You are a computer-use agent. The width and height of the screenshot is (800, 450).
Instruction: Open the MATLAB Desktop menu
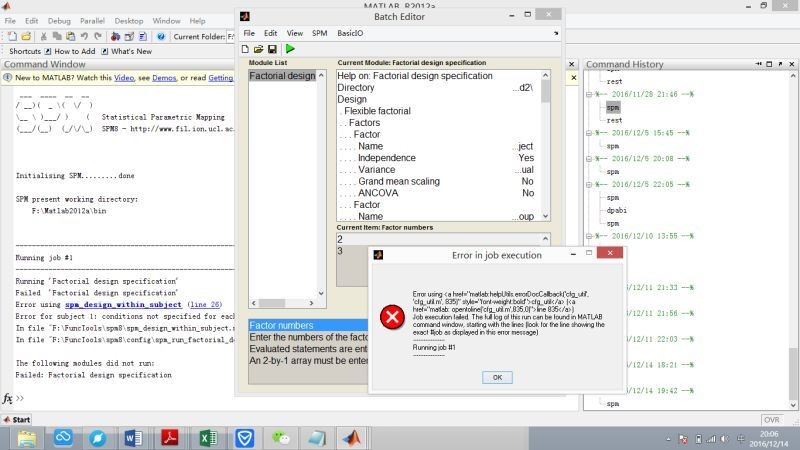[129, 21]
